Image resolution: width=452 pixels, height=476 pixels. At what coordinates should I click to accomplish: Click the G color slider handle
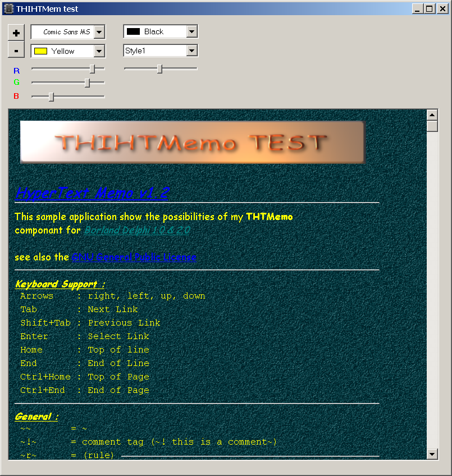pos(87,83)
